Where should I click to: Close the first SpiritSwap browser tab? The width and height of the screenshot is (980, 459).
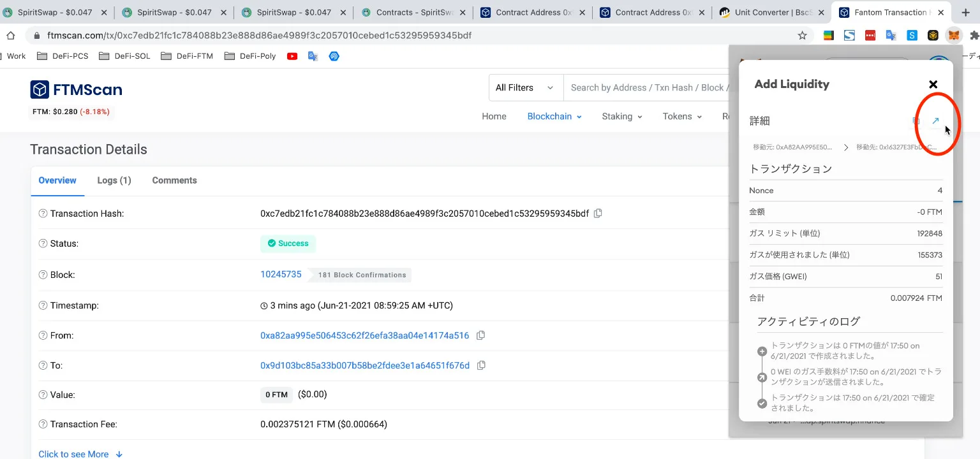(x=104, y=12)
